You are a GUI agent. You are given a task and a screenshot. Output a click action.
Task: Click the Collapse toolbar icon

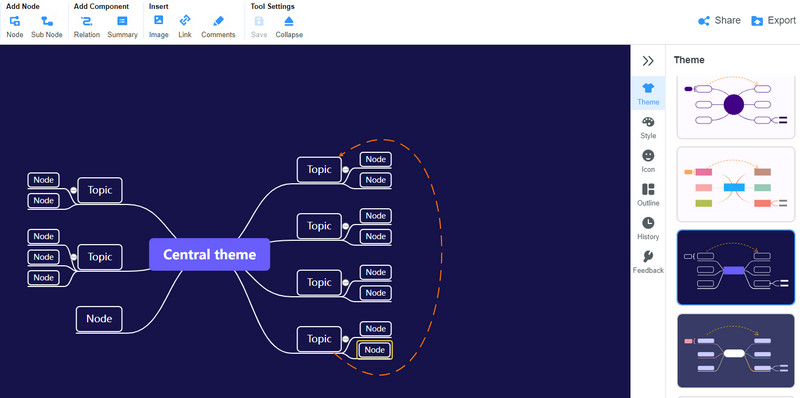[289, 21]
